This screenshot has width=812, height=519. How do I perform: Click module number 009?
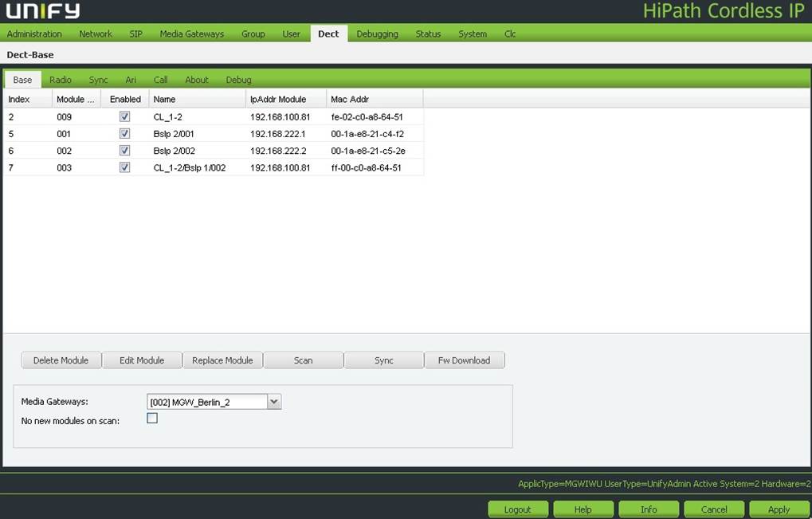coord(65,117)
